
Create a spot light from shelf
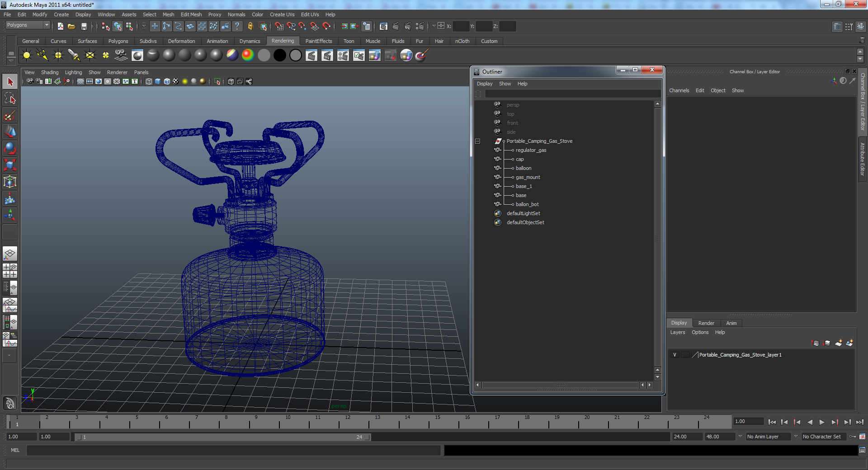(x=74, y=56)
